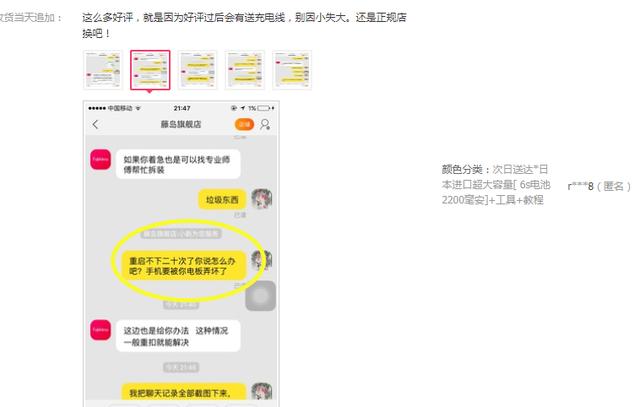Screen dimensions: 640x407
Task: Click the orange store badge button
Action: pyautogui.click(x=243, y=124)
